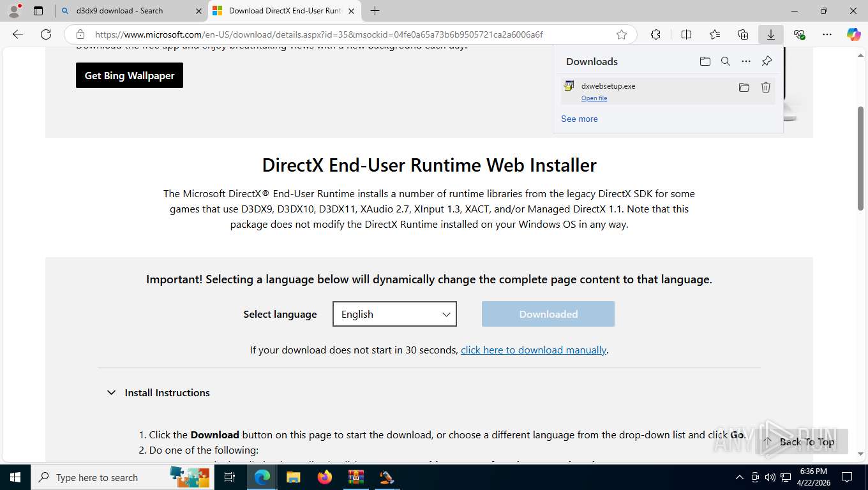Show hidden system tray icons

[x=740, y=477]
